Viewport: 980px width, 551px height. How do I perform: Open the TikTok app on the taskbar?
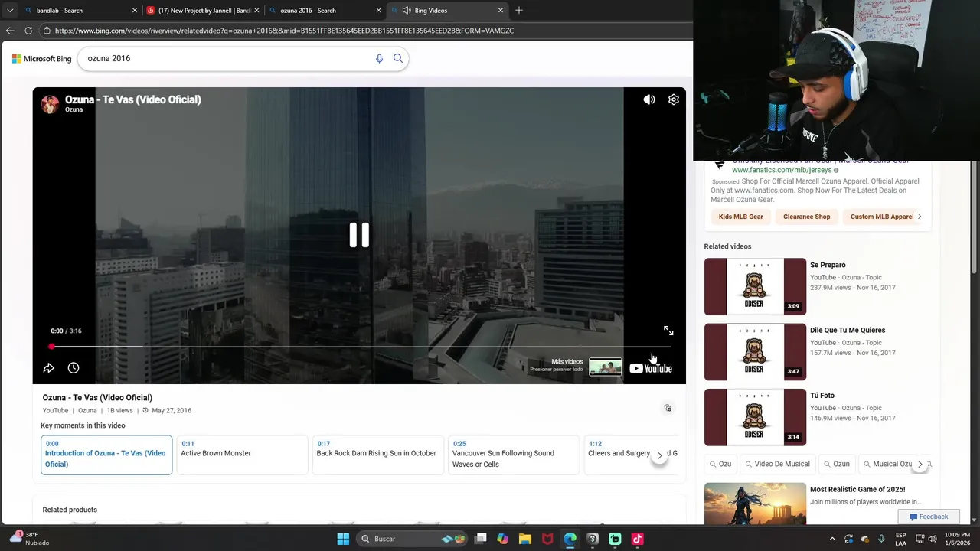(637, 539)
